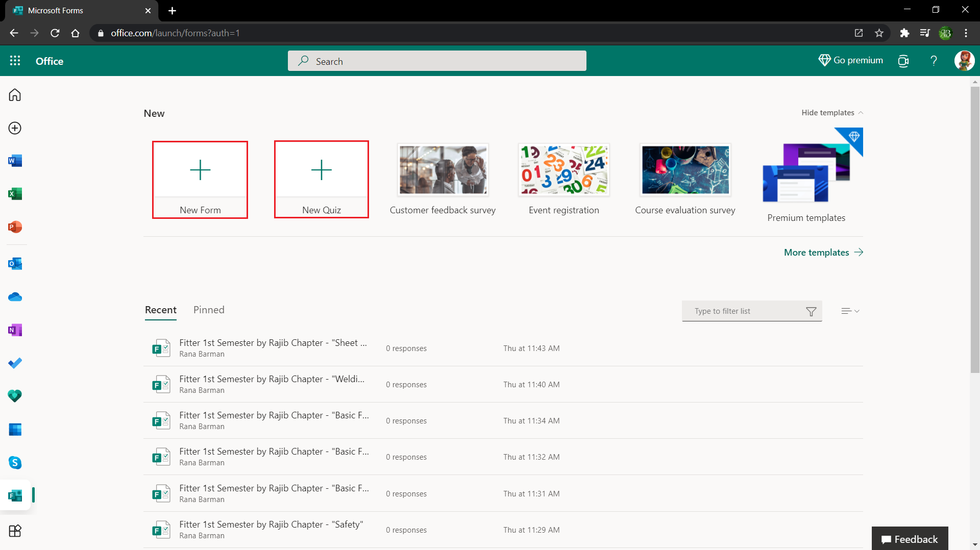Open the filter options for the list

[811, 311]
